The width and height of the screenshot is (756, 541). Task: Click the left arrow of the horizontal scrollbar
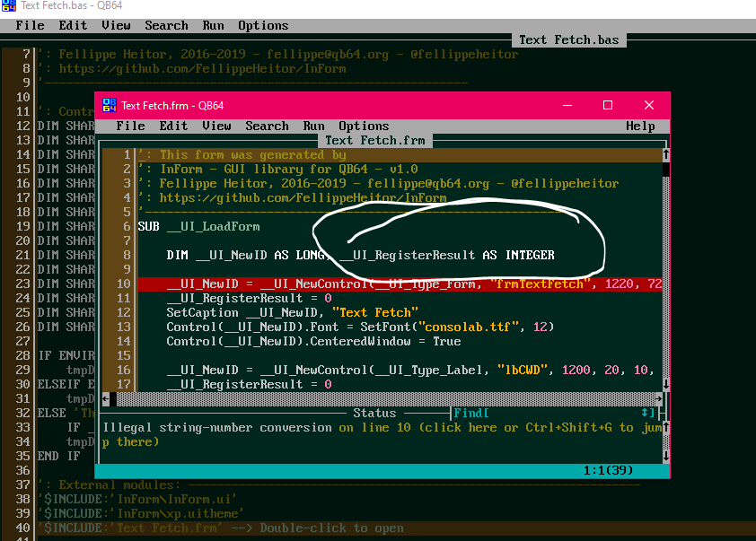[x=106, y=399]
